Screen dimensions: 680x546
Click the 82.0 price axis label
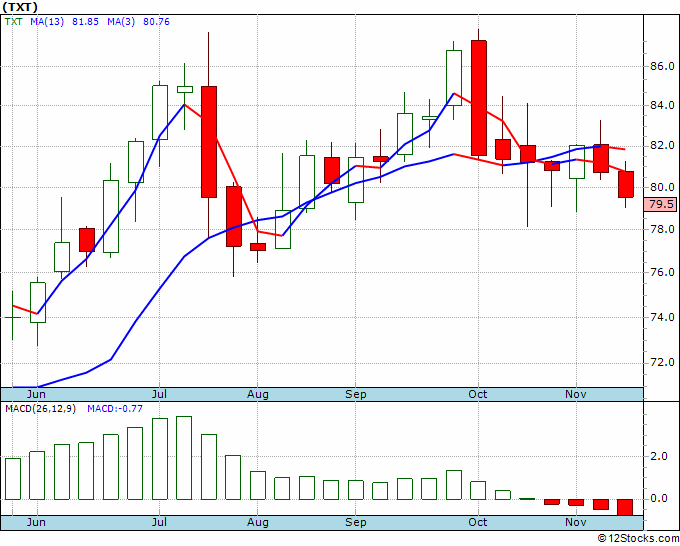pos(662,146)
